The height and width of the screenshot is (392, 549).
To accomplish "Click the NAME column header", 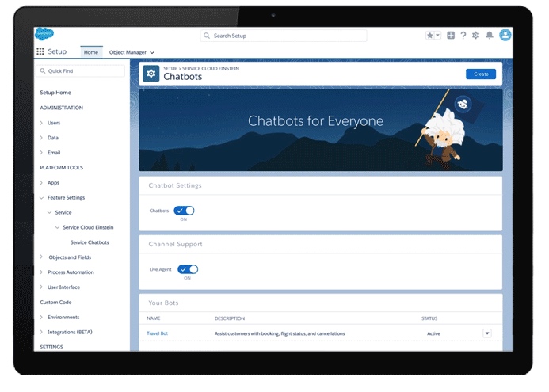I will (x=154, y=318).
